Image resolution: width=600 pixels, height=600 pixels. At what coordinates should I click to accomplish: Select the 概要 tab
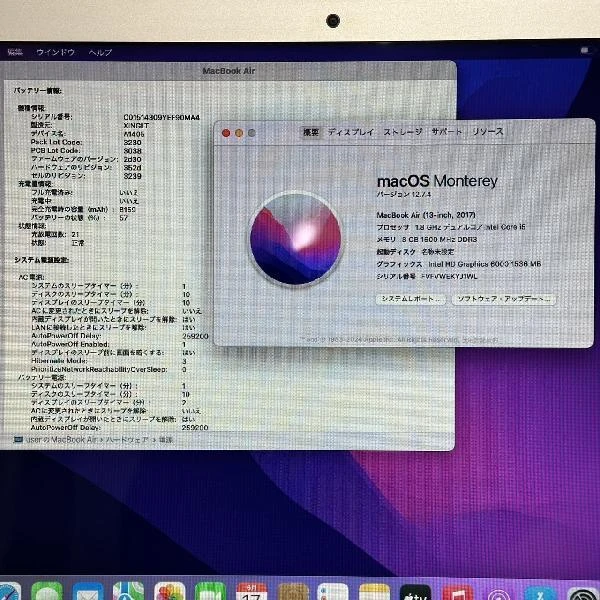311,132
